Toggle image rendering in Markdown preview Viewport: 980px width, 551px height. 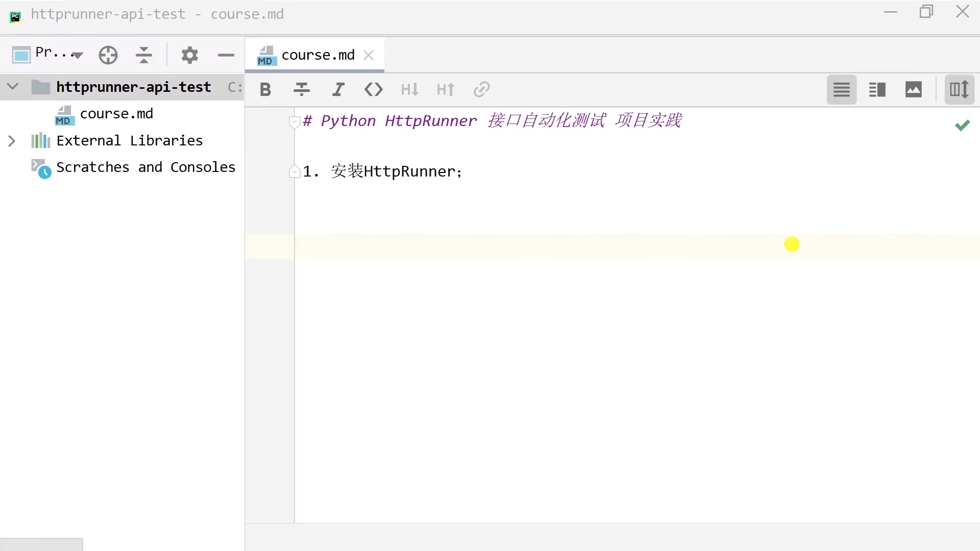click(914, 89)
